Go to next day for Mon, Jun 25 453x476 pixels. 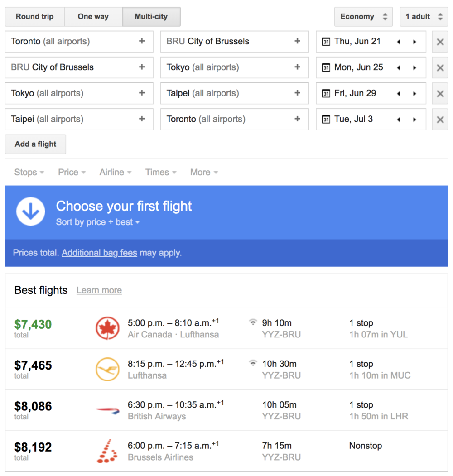(x=414, y=68)
